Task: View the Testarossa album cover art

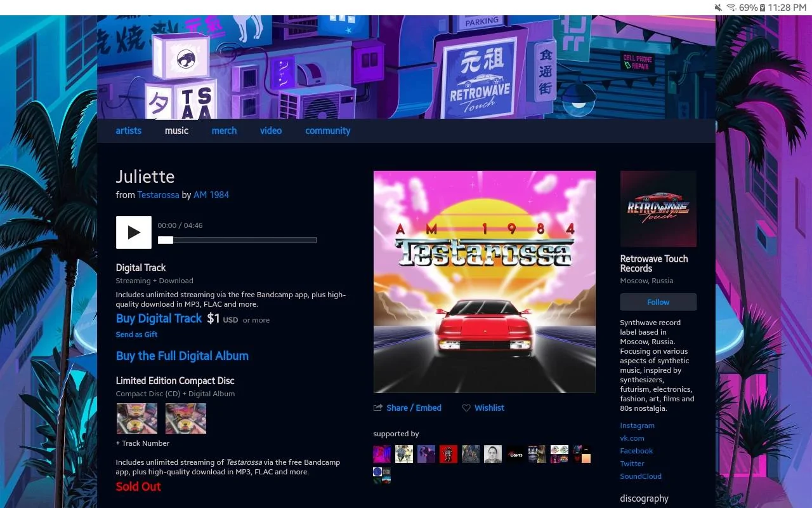Action: coord(485,282)
